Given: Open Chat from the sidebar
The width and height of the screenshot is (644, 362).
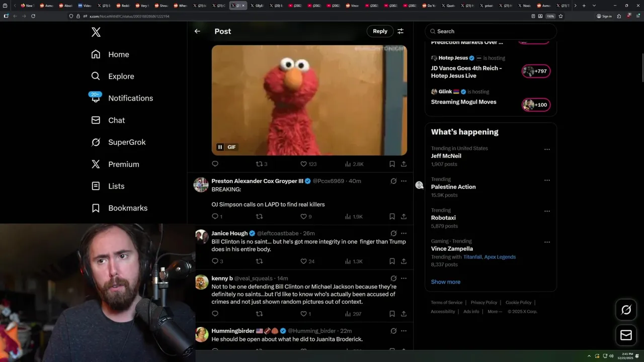Looking at the screenshot, I should coord(108,120).
